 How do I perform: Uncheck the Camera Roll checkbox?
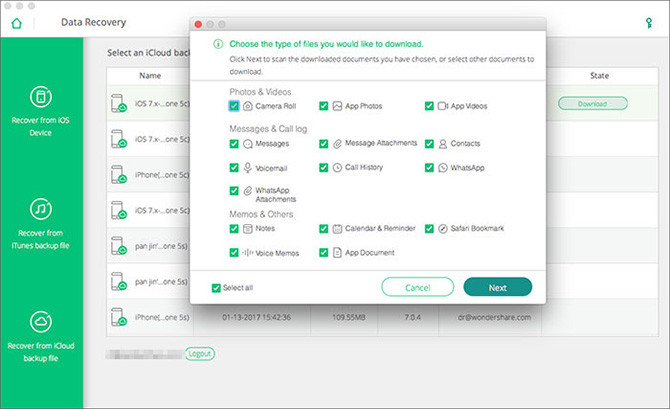point(233,105)
